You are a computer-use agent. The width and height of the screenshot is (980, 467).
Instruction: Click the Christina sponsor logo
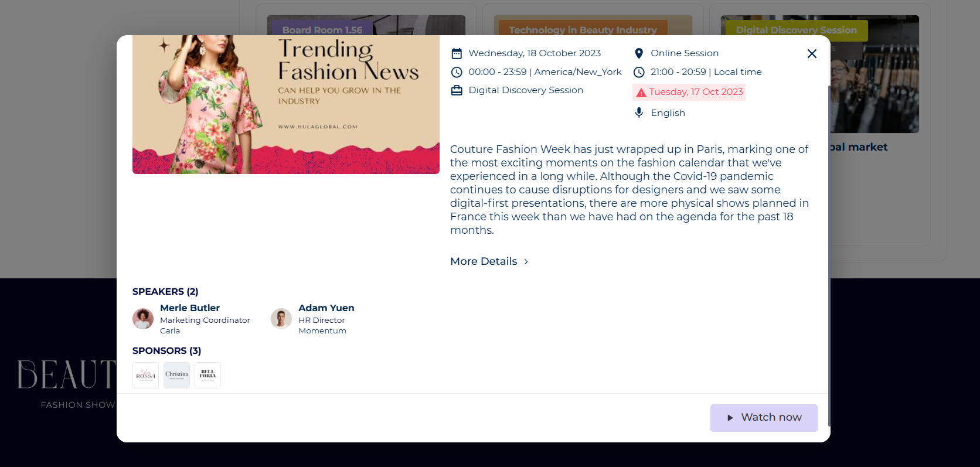[x=176, y=375]
